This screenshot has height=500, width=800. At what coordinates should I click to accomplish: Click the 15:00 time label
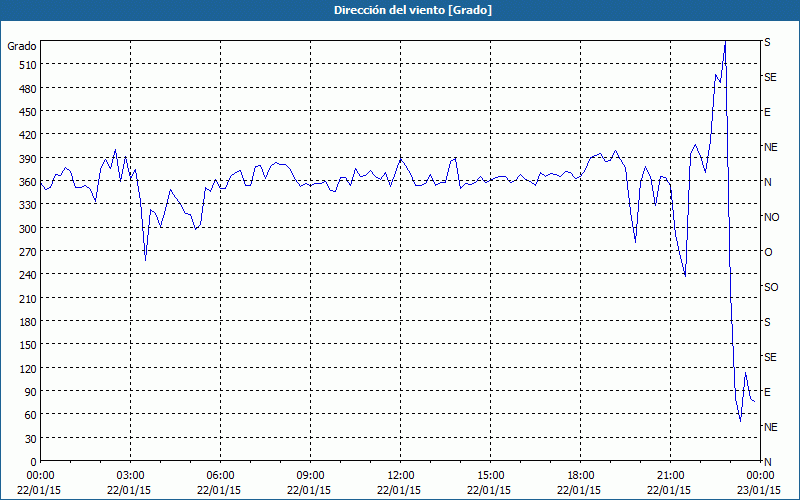490,476
